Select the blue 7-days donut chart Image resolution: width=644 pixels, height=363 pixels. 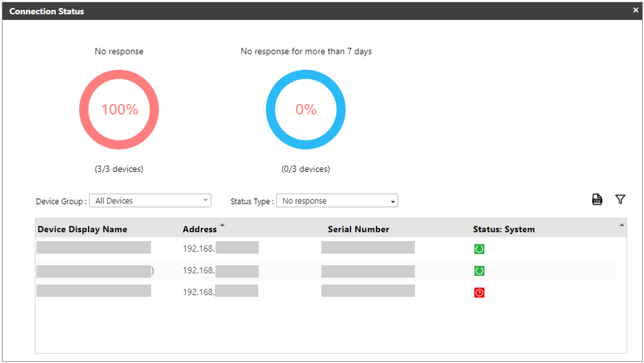click(306, 110)
